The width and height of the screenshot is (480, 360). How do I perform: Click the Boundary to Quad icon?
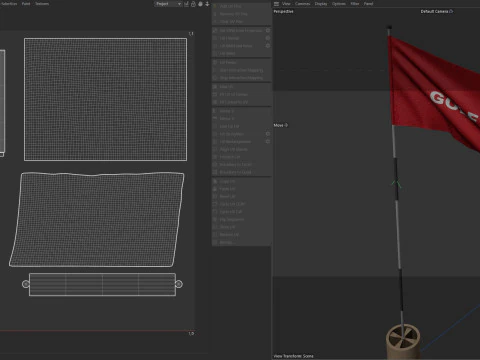pos(215,172)
